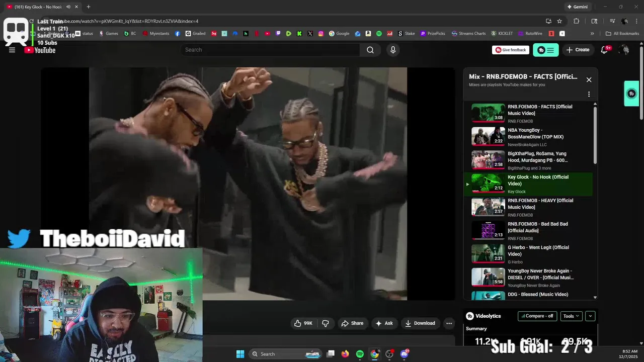Open the PrizePicks bookmark

pos(433,34)
